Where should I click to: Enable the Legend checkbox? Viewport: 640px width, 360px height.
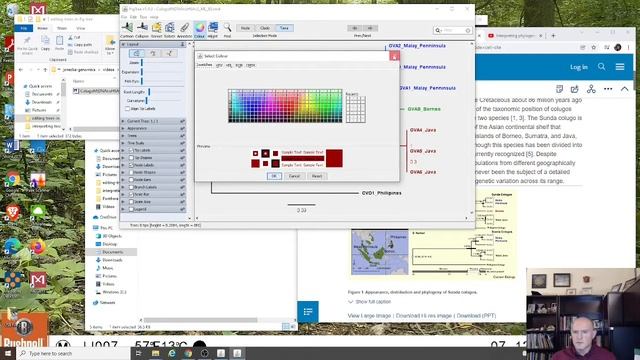[x=131, y=209]
